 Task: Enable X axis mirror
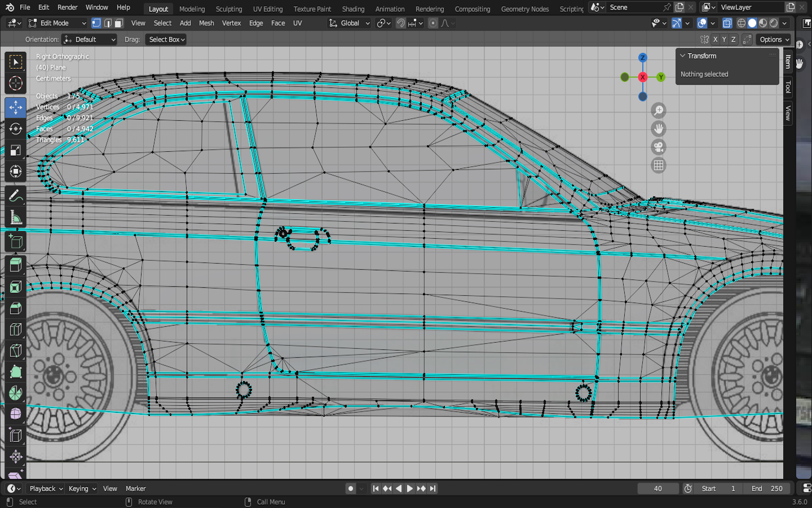(715, 40)
